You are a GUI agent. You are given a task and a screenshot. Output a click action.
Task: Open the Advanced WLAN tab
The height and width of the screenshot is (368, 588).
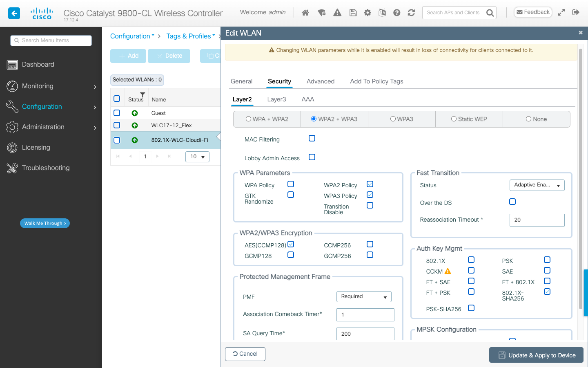320,81
